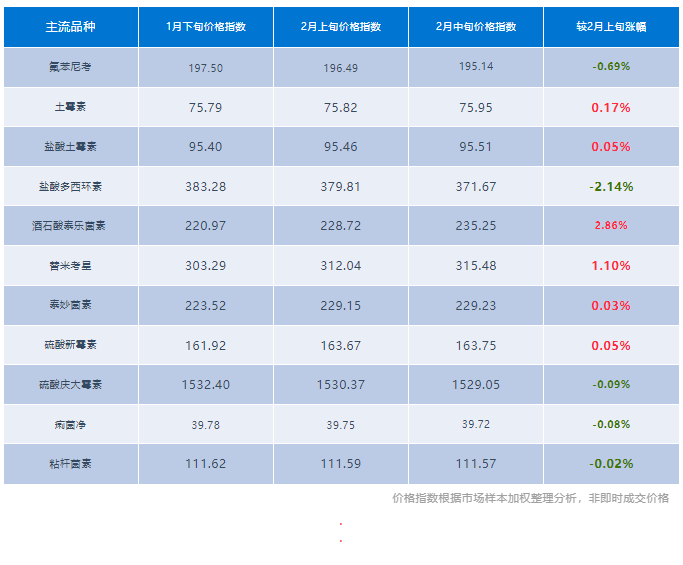The height and width of the screenshot is (565, 683).
Task: Click the value 111.59
Action: tap(341, 464)
